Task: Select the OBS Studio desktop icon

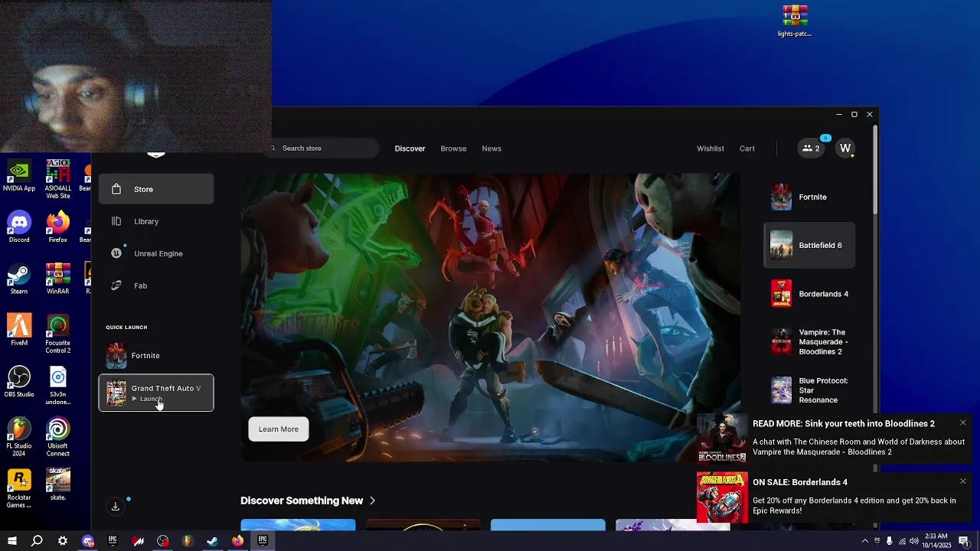Action: pos(19,382)
